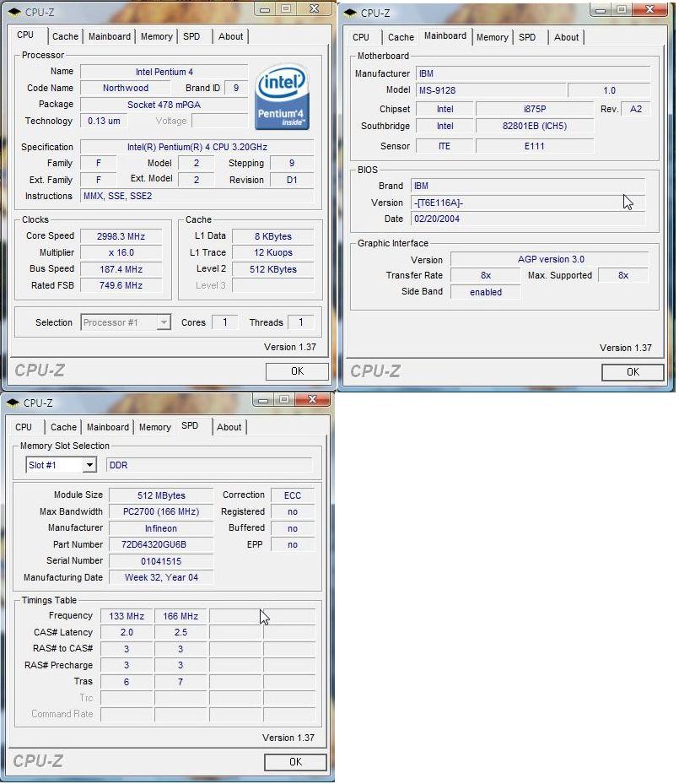Open About tab in top-right Mainboard window

pyautogui.click(x=566, y=37)
